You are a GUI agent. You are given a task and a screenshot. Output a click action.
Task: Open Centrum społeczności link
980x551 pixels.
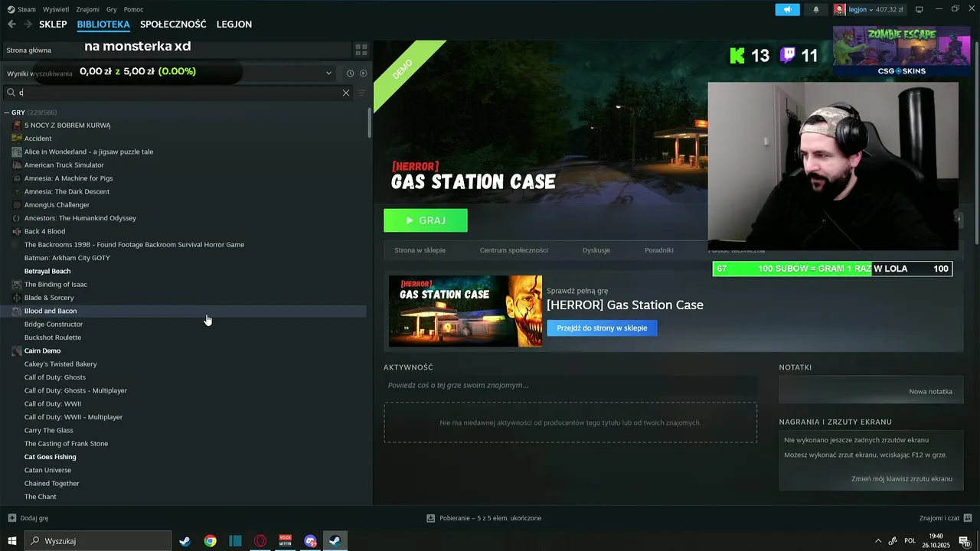514,250
